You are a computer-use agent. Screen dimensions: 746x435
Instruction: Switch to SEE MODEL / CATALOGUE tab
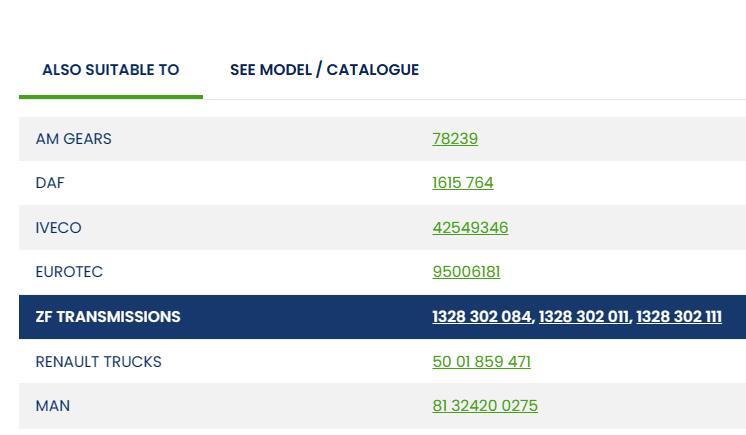324,70
